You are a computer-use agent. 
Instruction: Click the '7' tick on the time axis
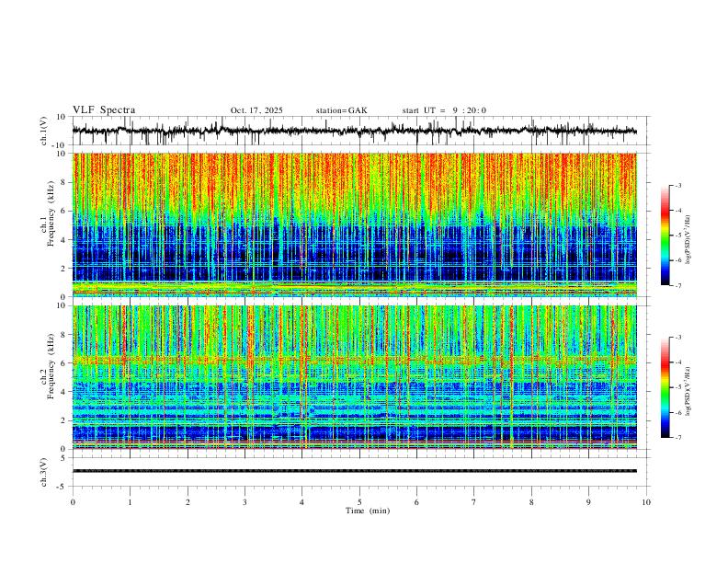(x=474, y=502)
